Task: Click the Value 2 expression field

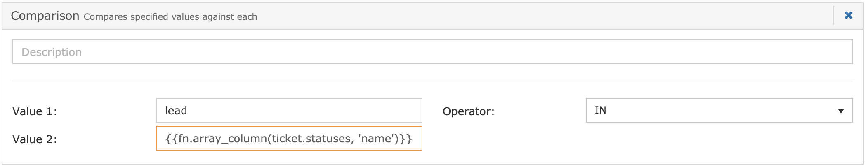Action: [x=289, y=138]
